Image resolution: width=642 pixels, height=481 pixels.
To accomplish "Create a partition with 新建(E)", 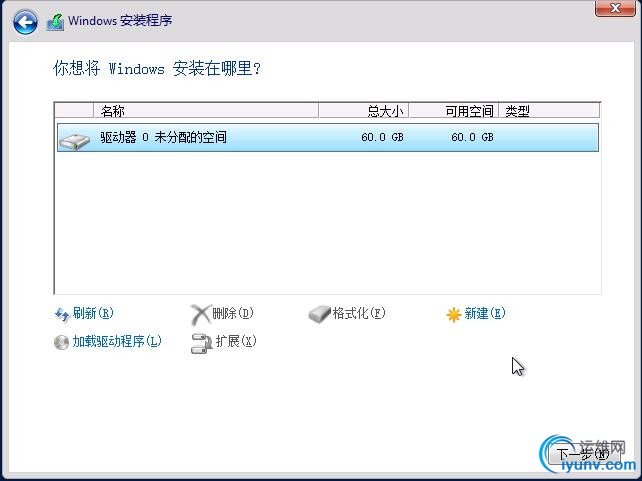I will (x=485, y=314).
